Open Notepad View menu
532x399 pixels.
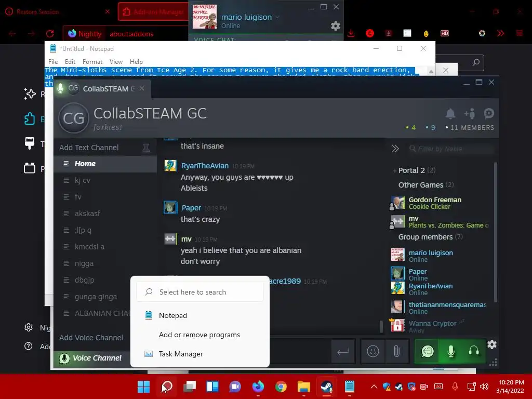coord(116,62)
